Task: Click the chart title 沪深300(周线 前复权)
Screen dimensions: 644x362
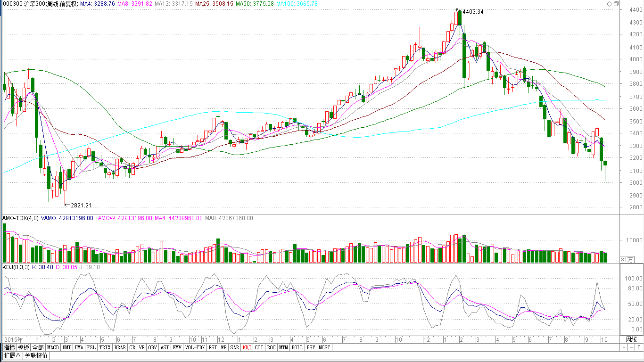Action: point(50,4)
